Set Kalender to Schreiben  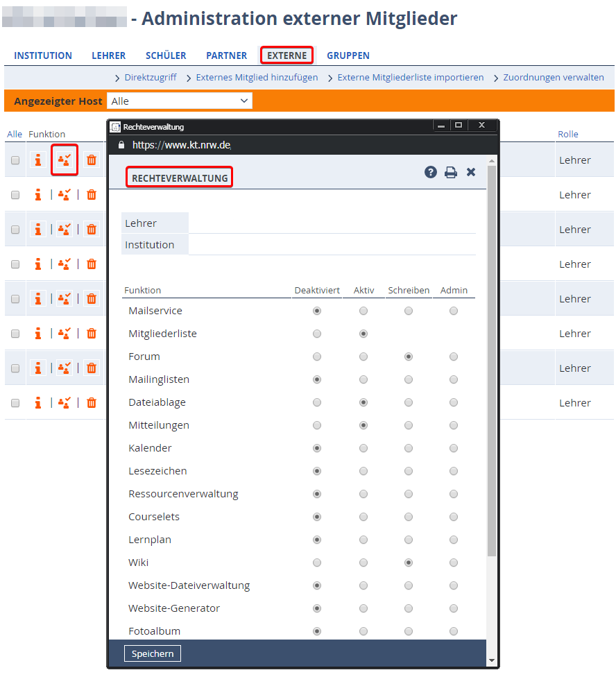[x=409, y=449]
